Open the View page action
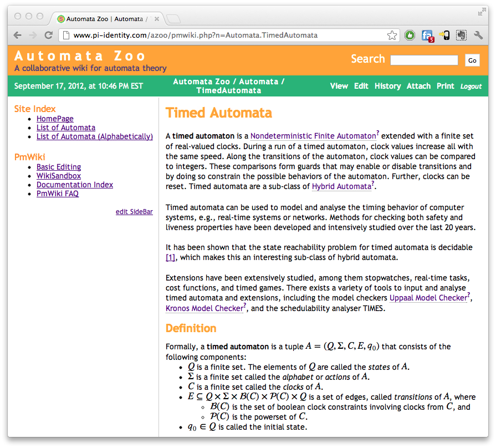The image size is (496, 448). 339,86
